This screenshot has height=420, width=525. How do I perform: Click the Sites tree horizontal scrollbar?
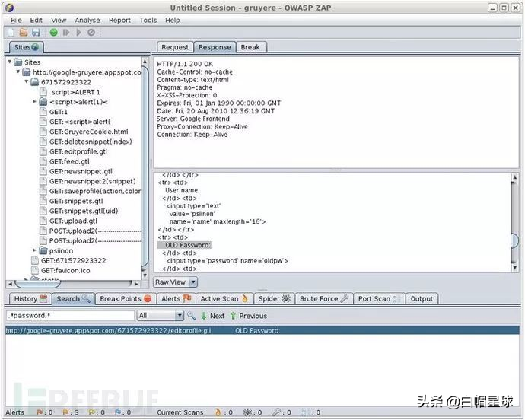point(73,284)
